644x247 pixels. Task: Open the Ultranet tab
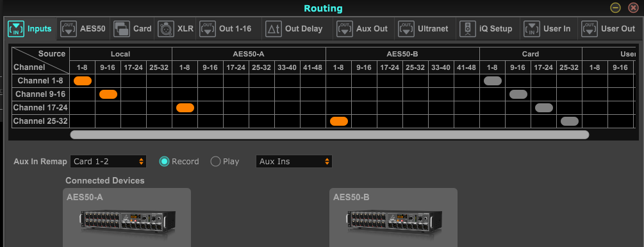(x=425, y=29)
